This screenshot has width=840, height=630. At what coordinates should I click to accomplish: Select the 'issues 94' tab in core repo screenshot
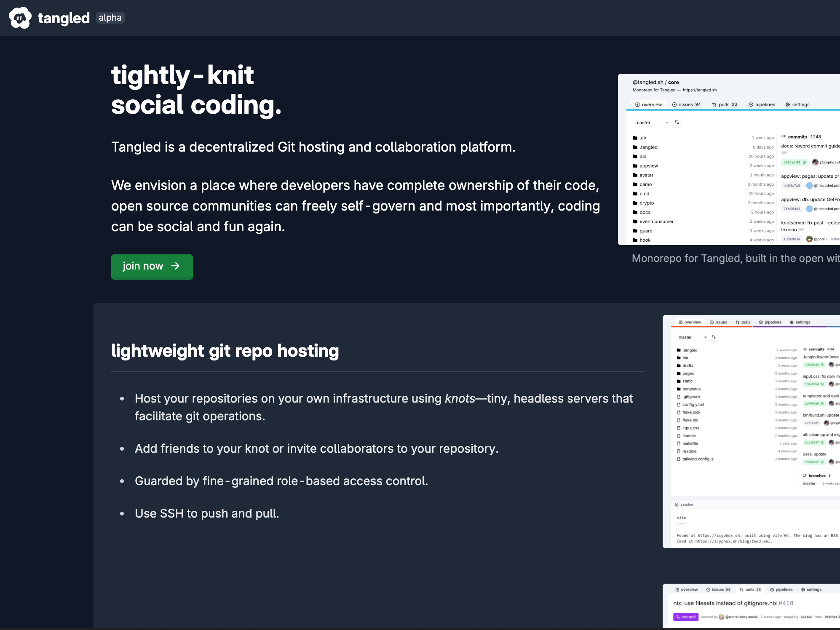point(686,104)
